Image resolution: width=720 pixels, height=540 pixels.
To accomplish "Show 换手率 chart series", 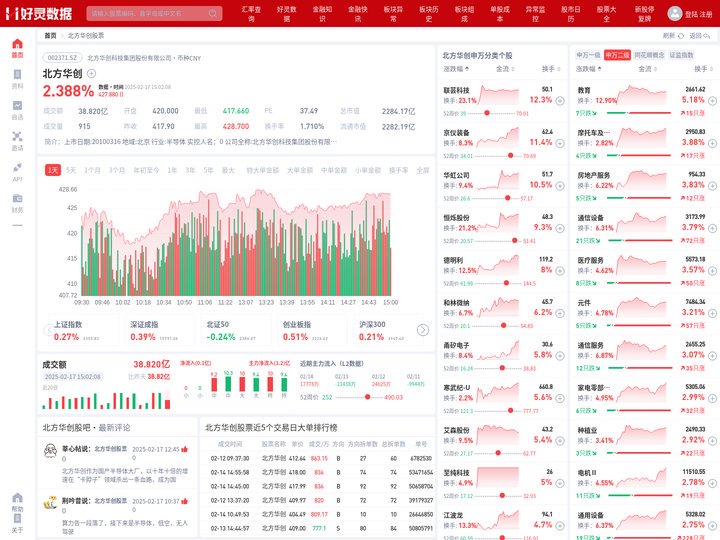I will [x=398, y=170].
